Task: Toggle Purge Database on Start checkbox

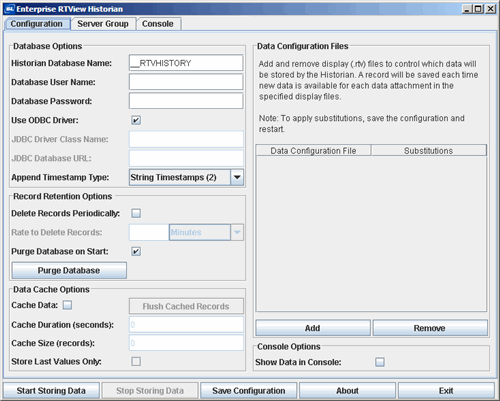Action: tap(136, 251)
